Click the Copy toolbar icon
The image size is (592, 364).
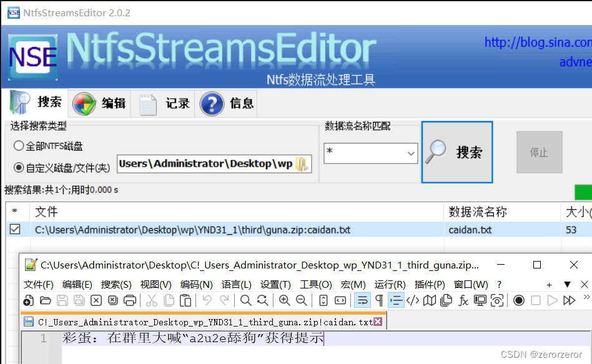(x=169, y=300)
